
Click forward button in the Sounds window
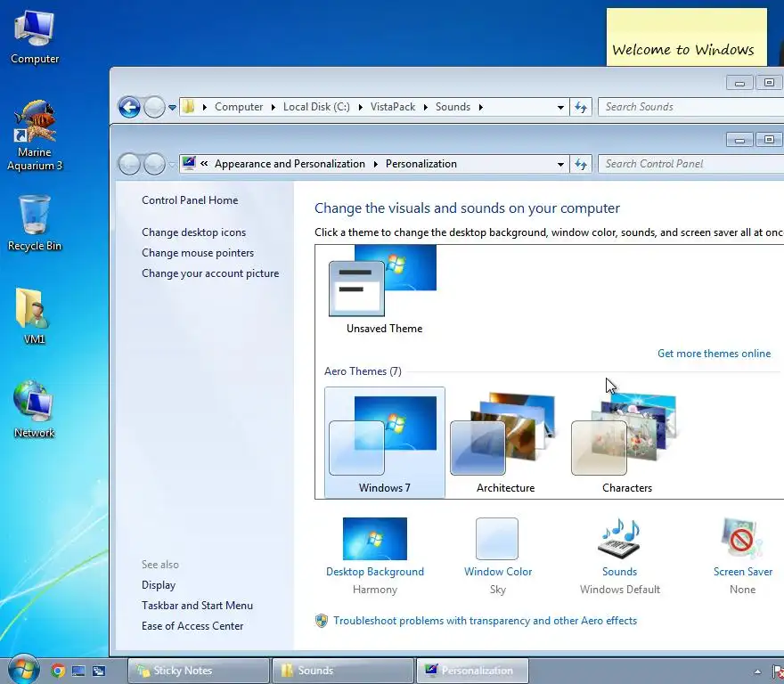154,107
